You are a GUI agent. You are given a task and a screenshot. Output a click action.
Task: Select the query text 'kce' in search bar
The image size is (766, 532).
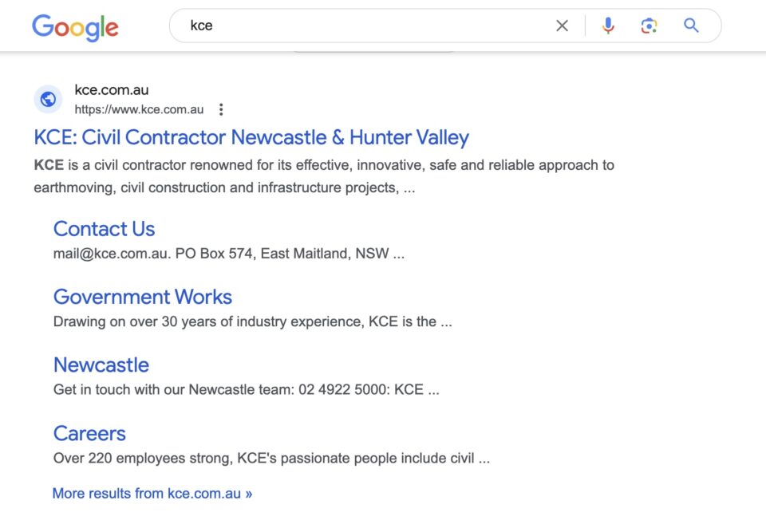click(x=201, y=26)
